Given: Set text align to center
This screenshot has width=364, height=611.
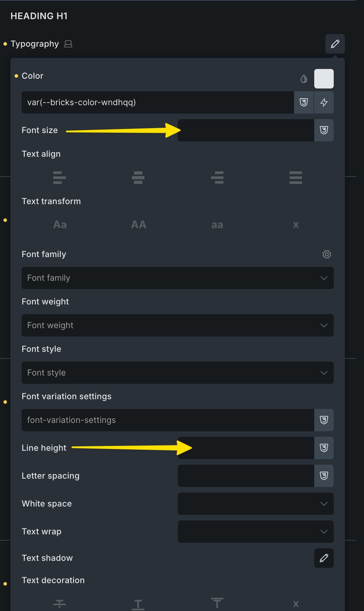Looking at the screenshot, I should [138, 178].
